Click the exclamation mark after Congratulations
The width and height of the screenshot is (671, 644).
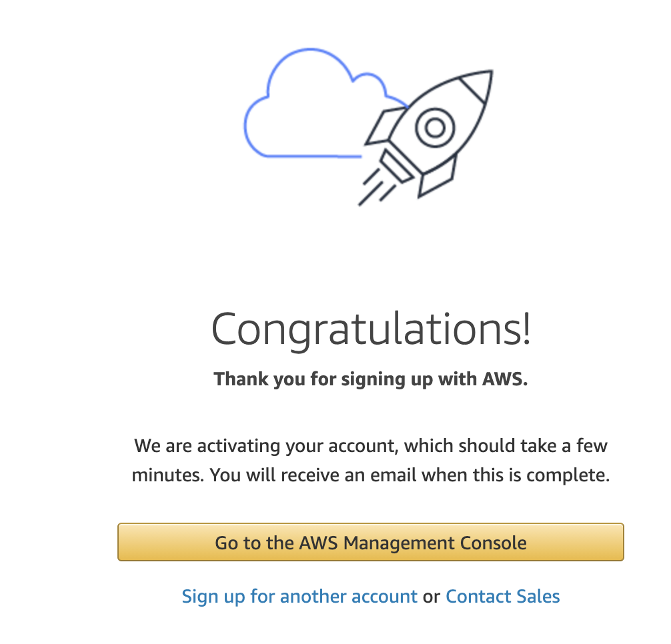[526, 328]
